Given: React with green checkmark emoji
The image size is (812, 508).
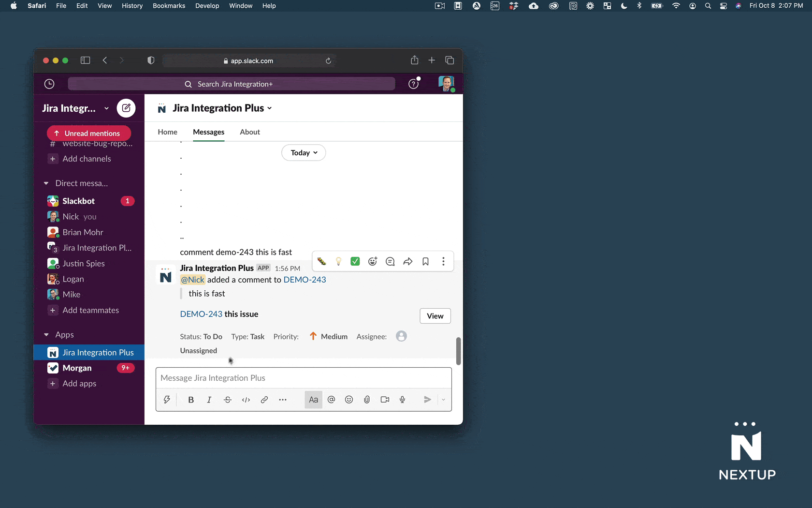Looking at the screenshot, I should tap(355, 261).
